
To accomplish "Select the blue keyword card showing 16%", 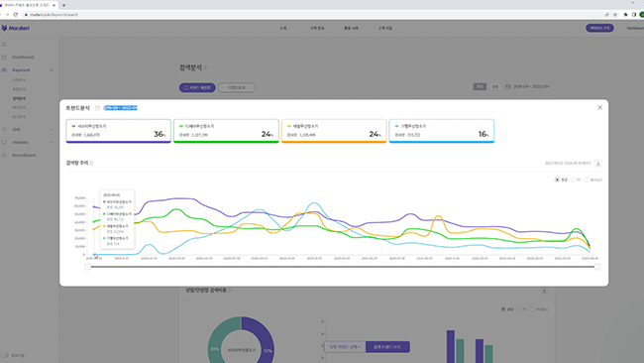I will click(x=442, y=131).
